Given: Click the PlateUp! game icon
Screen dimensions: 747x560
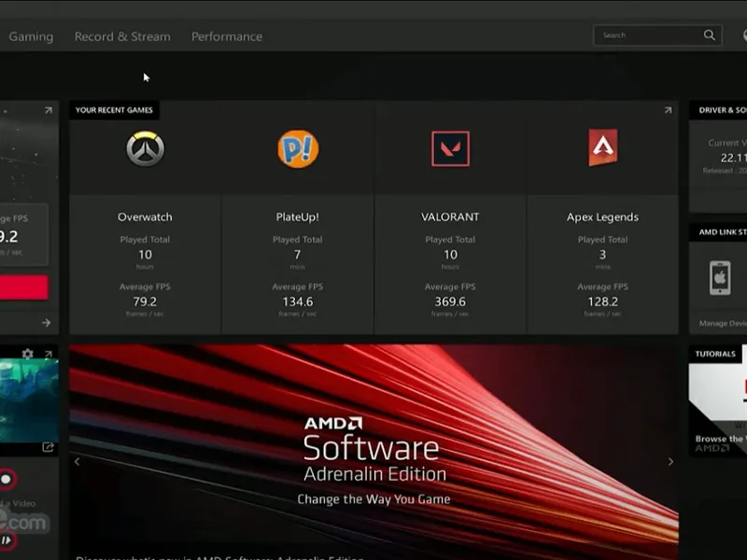Looking at the screenshot, I should 298,149.
